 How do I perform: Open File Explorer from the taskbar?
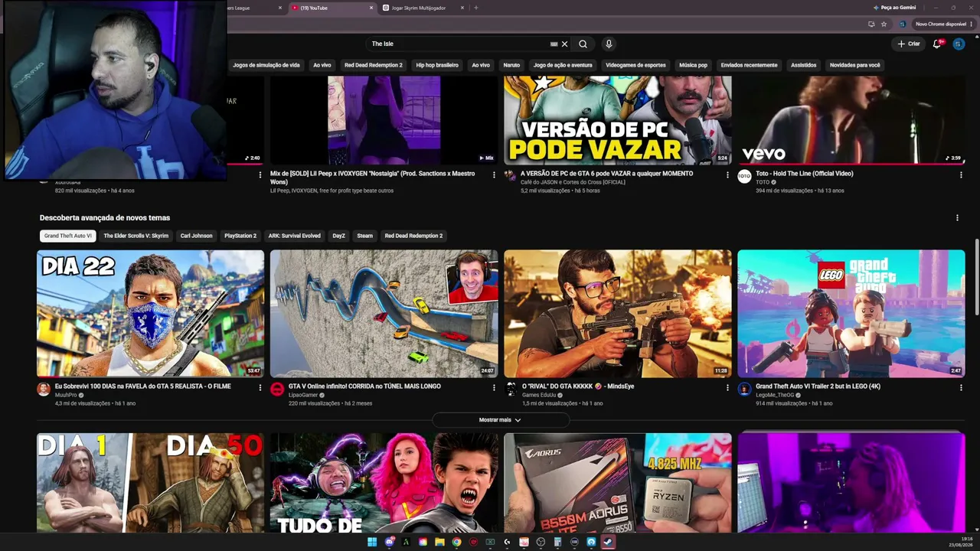tap(439, 543)
